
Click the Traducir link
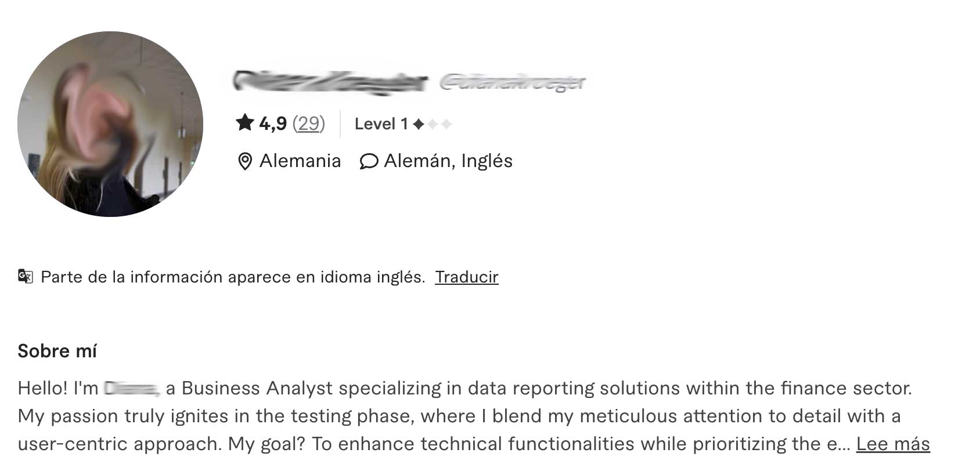pyautogui.click(x=467, y=277)
